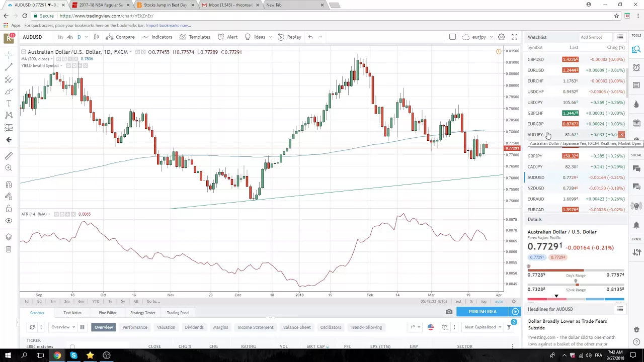Open the chart layout square selector
The image size is (644, 362).
452,37
